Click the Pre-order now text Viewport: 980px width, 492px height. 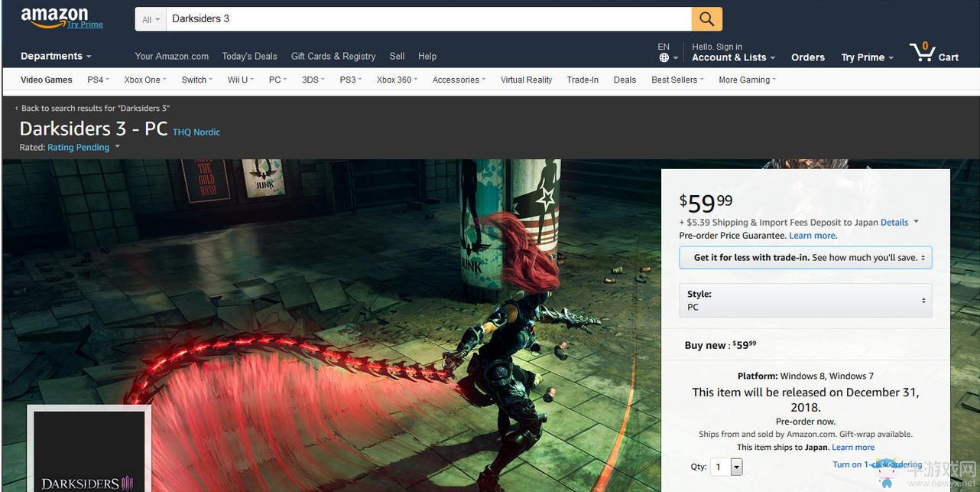coord(806,422)
